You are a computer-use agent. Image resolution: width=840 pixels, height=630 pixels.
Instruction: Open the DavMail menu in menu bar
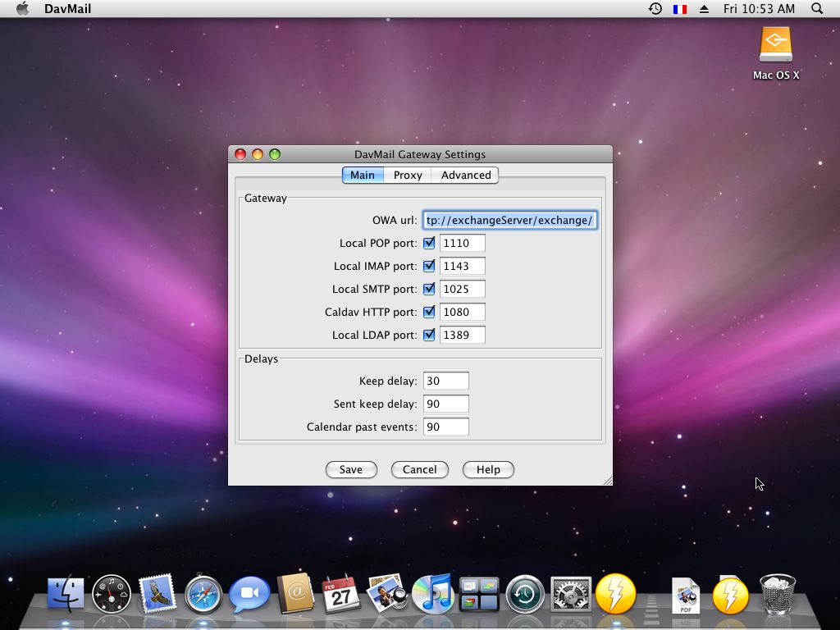point(67,9)
